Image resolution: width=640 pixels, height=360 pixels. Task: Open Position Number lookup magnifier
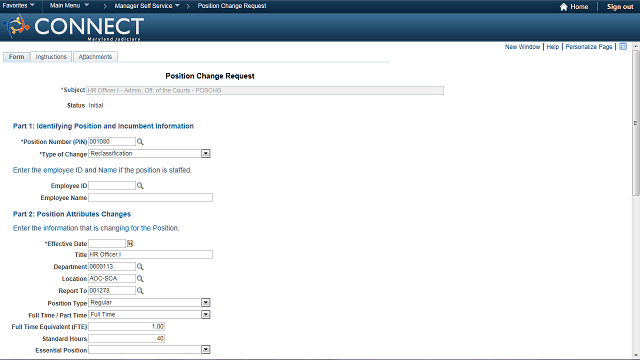(x=140, y=142)
